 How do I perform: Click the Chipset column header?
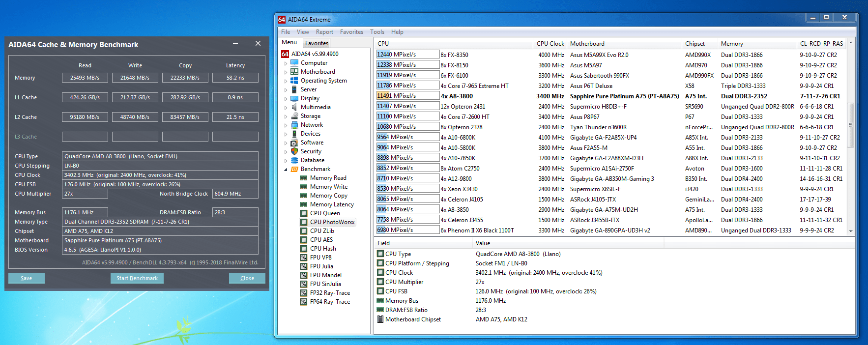(700, 44)
